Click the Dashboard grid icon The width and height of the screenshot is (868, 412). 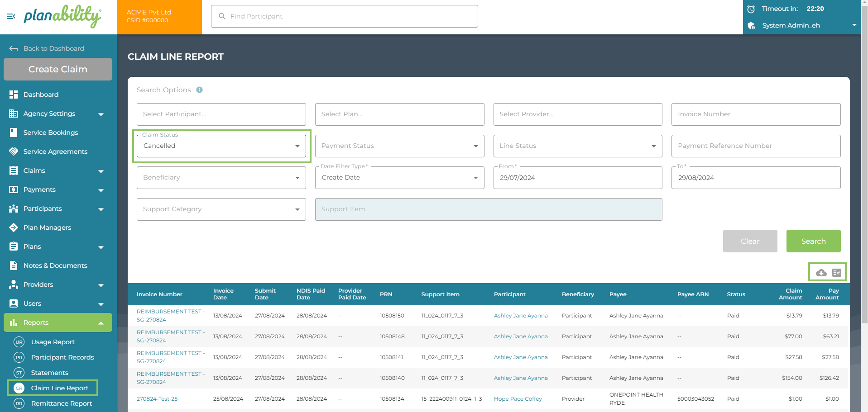pyautogui.click(x=14, y=95)
